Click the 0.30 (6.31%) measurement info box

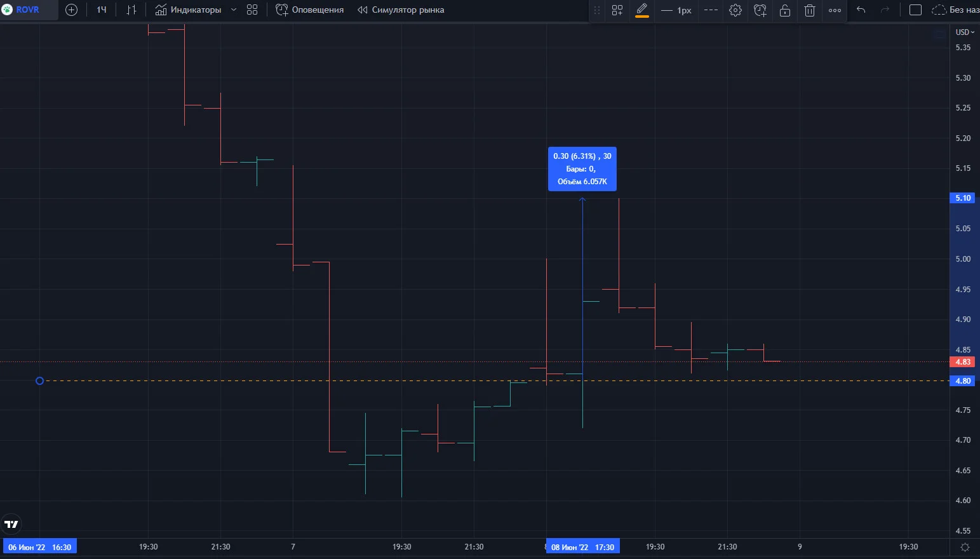582,169
